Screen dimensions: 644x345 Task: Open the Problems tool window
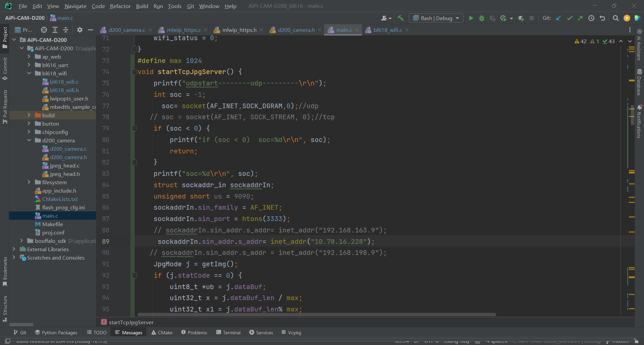click(194, 333)
